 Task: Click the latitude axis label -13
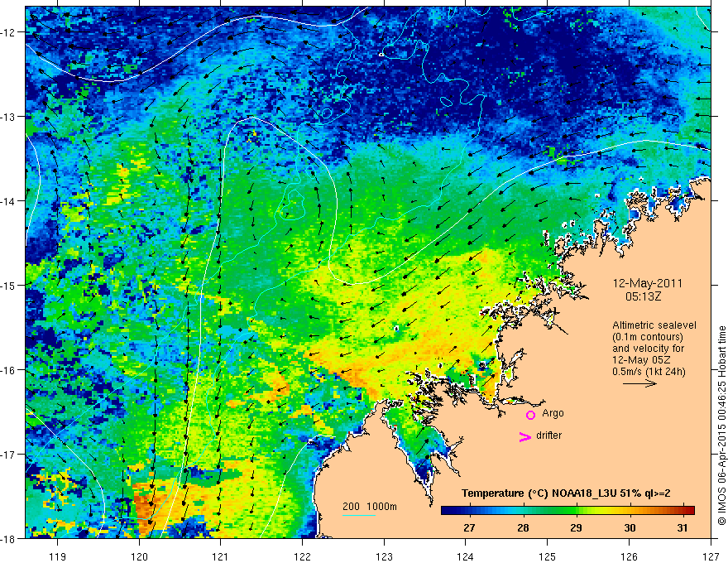(9, 117)
